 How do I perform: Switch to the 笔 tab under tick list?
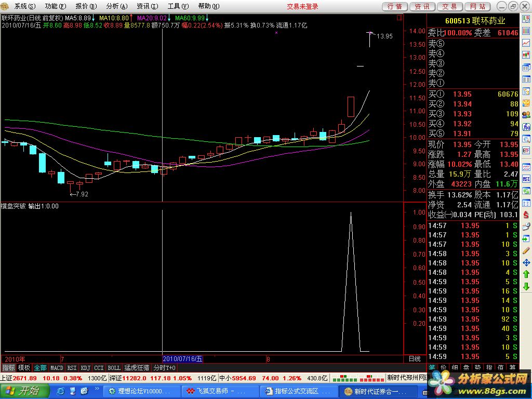[x=432, y=367]
